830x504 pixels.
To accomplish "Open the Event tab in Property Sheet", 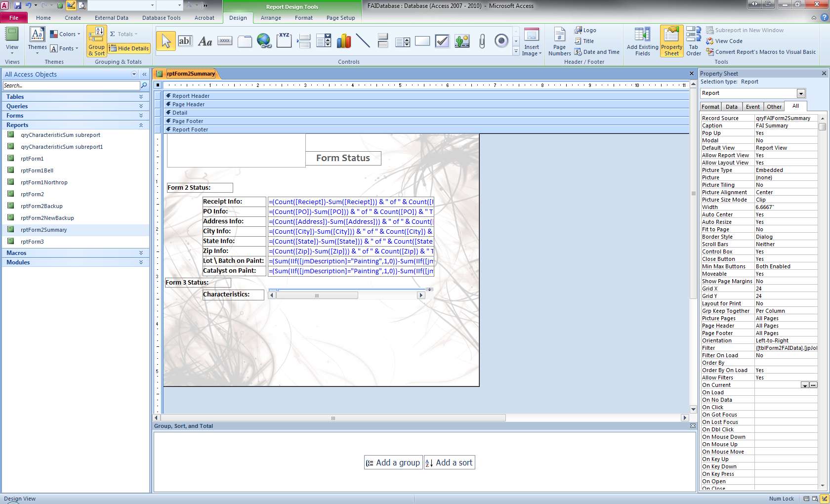I will pyautogui.click(x=752, y=107).
